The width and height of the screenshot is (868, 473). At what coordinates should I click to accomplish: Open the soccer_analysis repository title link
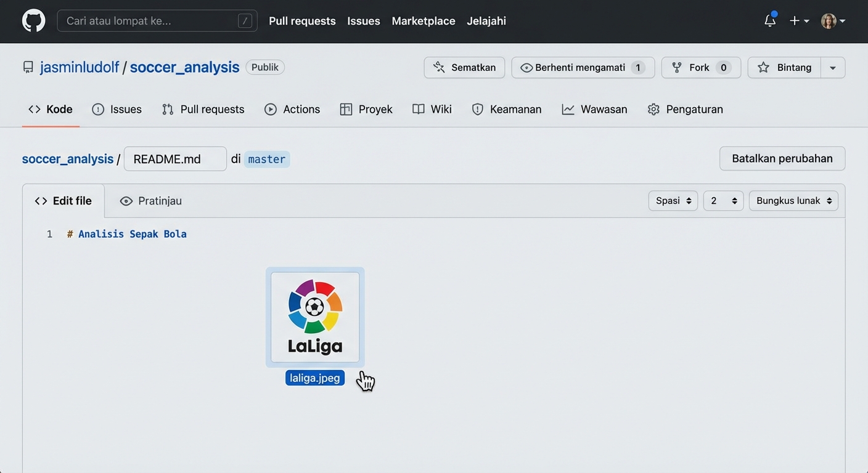184,67
